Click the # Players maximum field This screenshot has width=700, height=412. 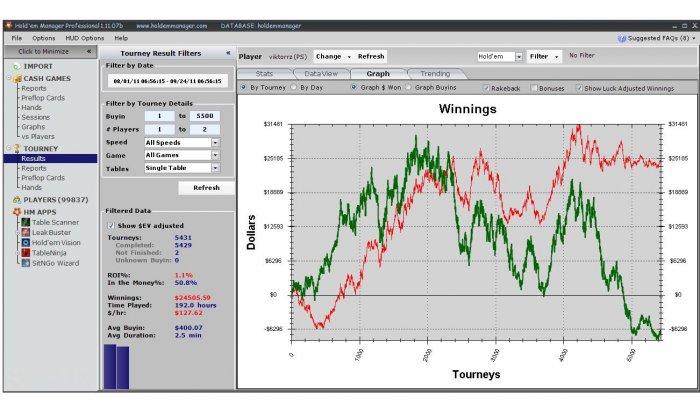[204, 129]
